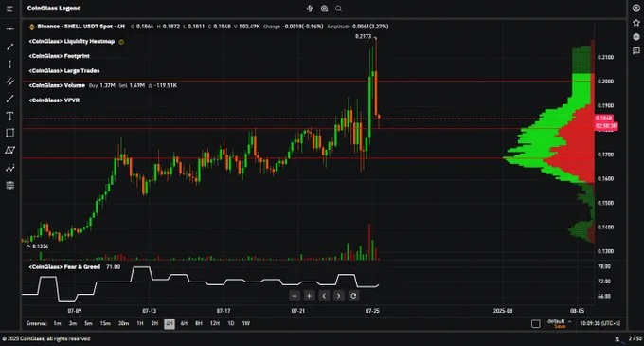Switch to 6H interval

[x=184, y=324]
